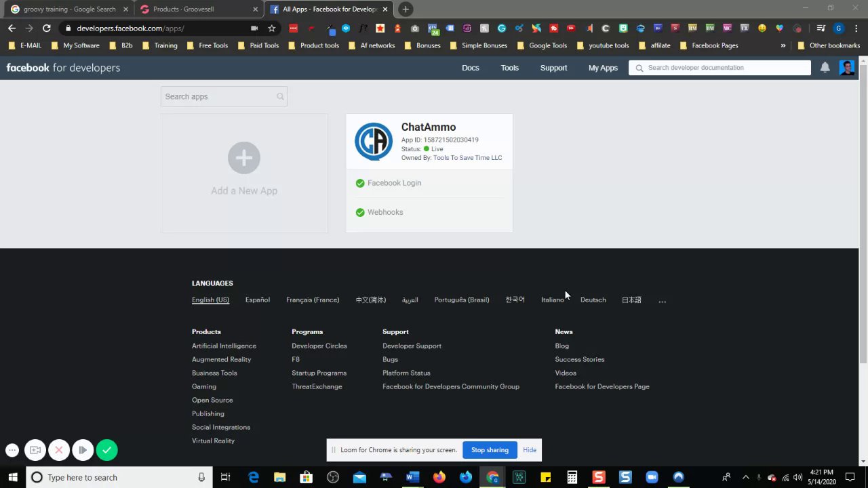The image size is (868, 488).
Task: Reload the page with the refresh icon
Action: (x=46, y=28)
